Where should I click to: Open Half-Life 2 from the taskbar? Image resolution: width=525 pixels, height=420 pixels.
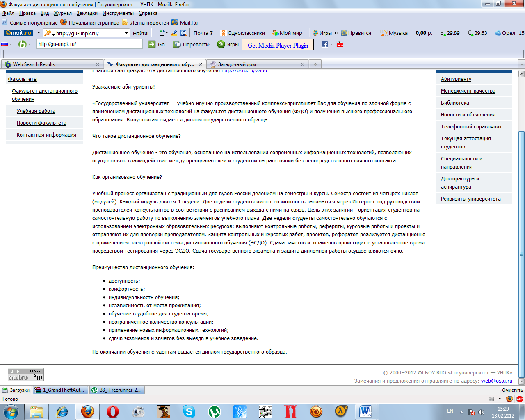pos(341,411)
